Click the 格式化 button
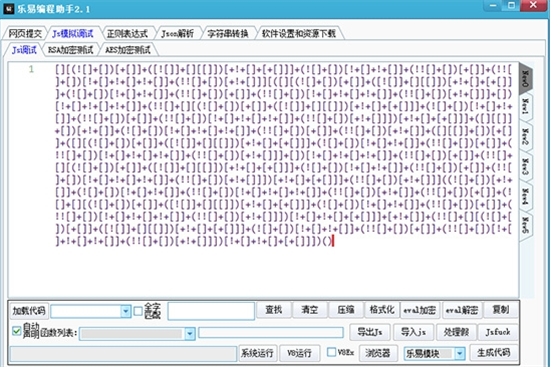Image resolution: width=550 pixels, height=367 pixels. (382, 310)
